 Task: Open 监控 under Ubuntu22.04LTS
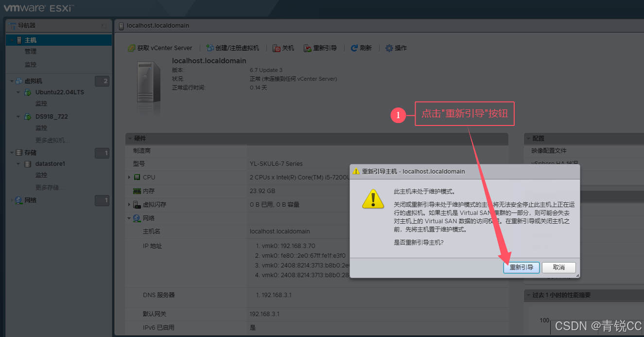point(41,104)
